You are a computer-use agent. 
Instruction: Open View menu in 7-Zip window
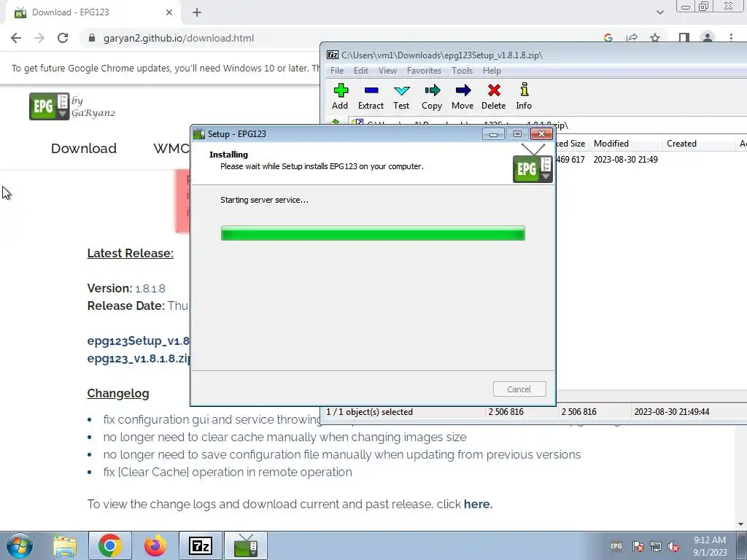coord(387,71)
